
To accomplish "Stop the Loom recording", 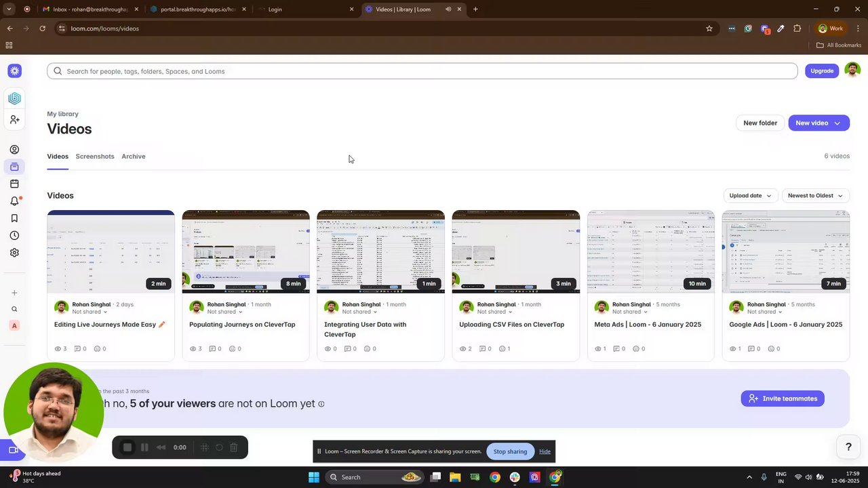I will (127, 447).
